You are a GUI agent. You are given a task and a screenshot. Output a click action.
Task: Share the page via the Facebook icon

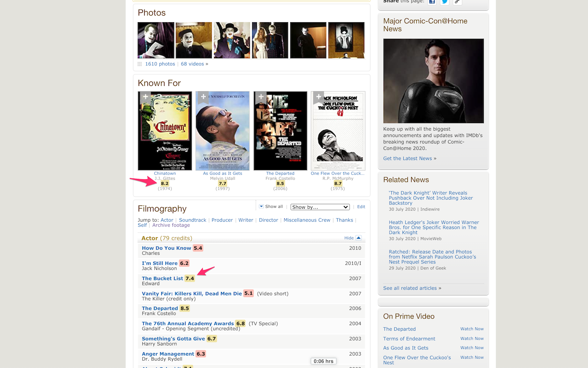click(431, 2)
